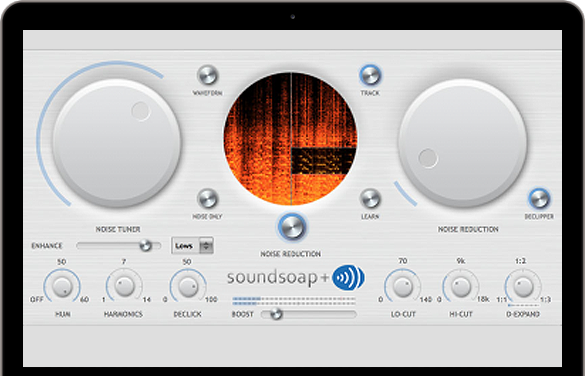Click the output level meter bars
The width and height of the screenshot is (585, 376).
(294, 301)
